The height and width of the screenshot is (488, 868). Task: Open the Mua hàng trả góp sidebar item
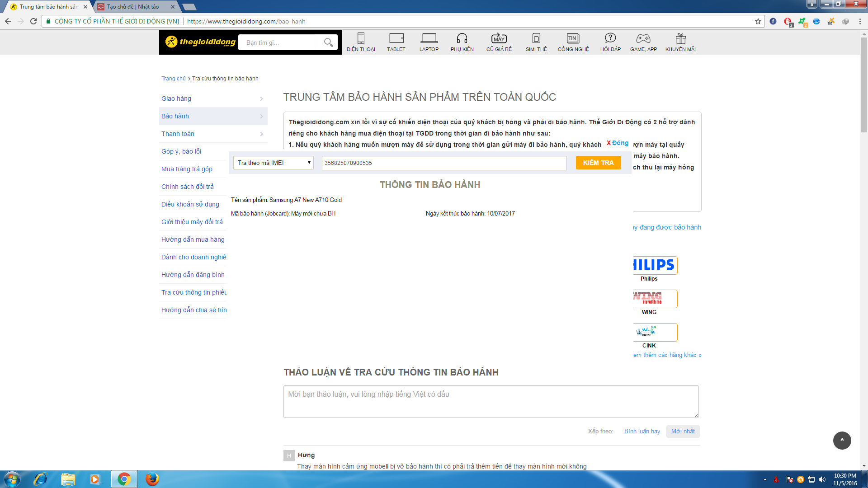point(187,169)
